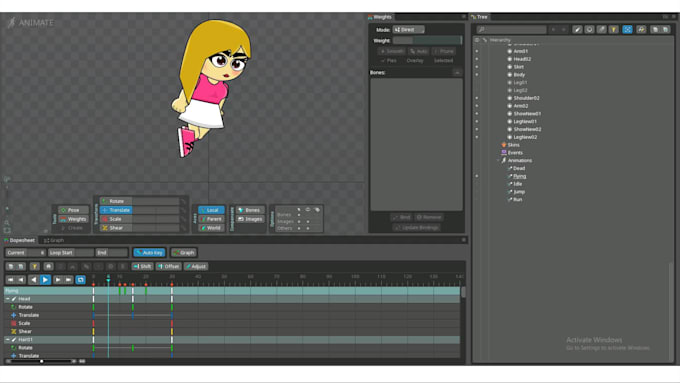Image resolution: width=680 pixels, height=383 pixels.
Task: Open the Weights panel tab
Action: 380,17
